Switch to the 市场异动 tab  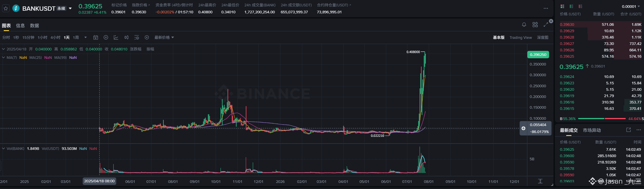[x=592, y=130]
